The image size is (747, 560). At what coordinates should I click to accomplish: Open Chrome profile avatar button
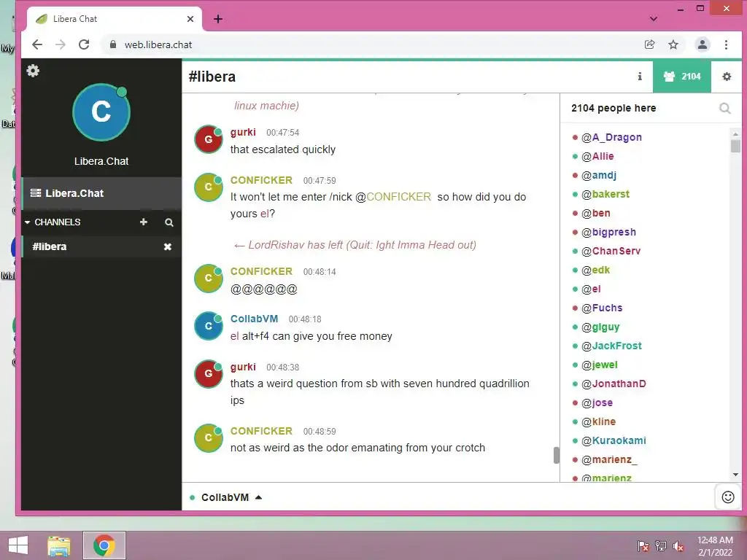pos(703,44)
